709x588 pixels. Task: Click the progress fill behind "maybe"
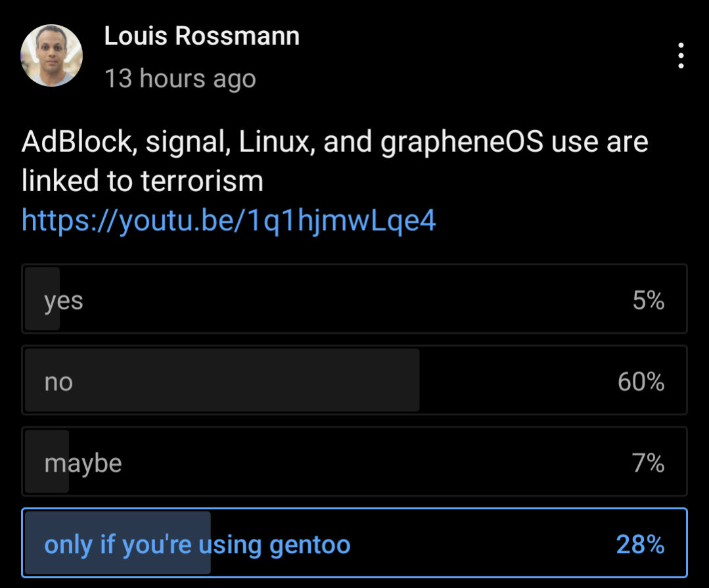[x=47, y=461]
